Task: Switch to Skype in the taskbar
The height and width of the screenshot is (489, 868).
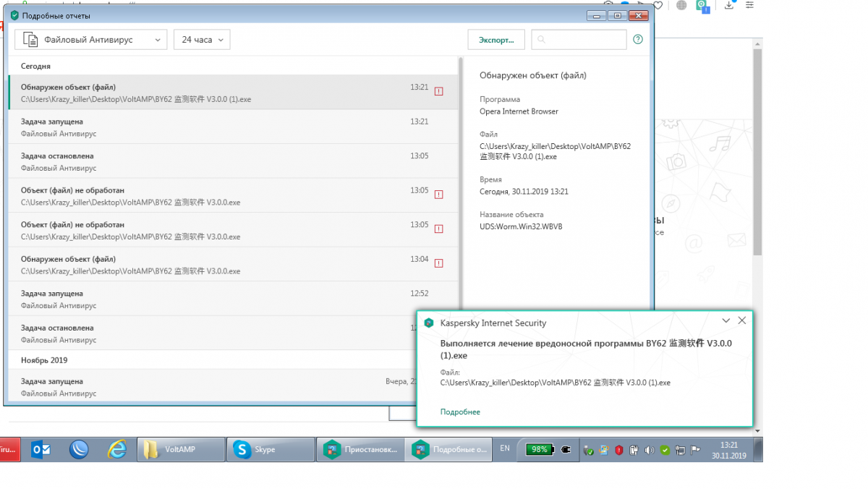Action: [x=271, y=449]
